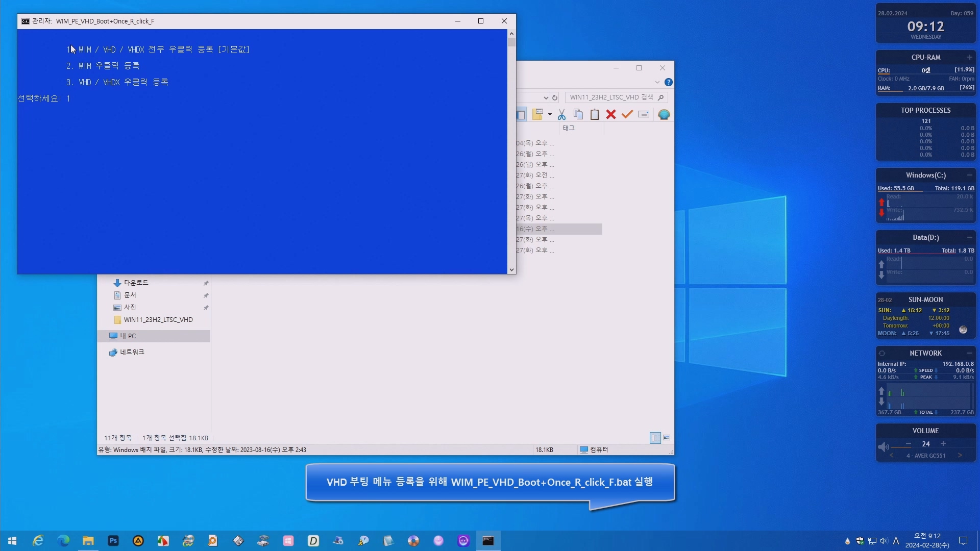Mute the speaker in the Volume widget
The width and height of the screenshot is (980, 551).
tap(883, 447)
